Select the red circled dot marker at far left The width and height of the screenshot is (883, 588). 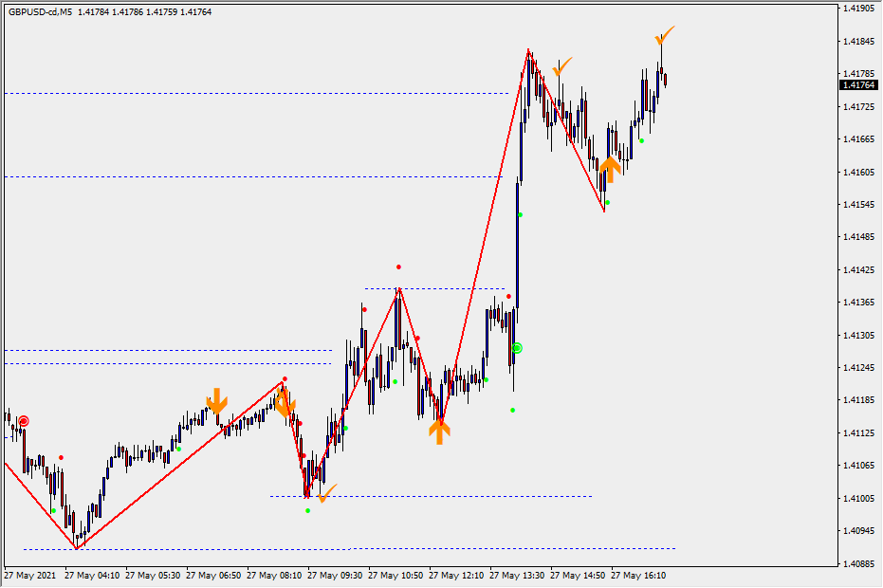[24, 421]
